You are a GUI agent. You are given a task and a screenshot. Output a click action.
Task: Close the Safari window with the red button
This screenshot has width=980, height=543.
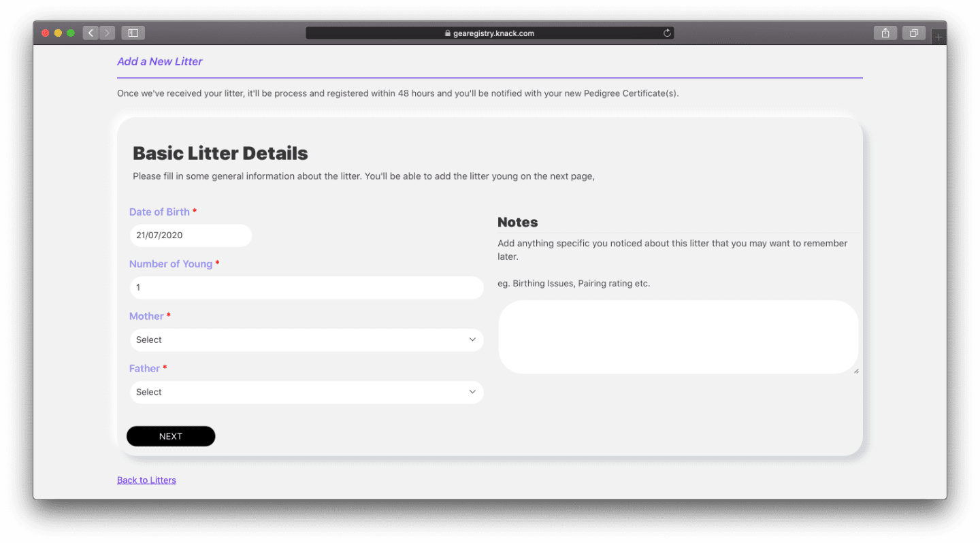click(x=46, y=33)
